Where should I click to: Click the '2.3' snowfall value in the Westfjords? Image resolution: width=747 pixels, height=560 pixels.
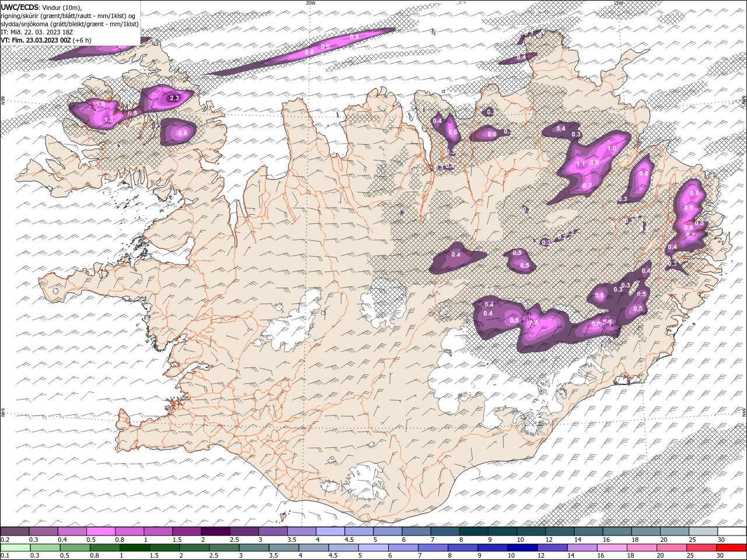tap(174, 99)
